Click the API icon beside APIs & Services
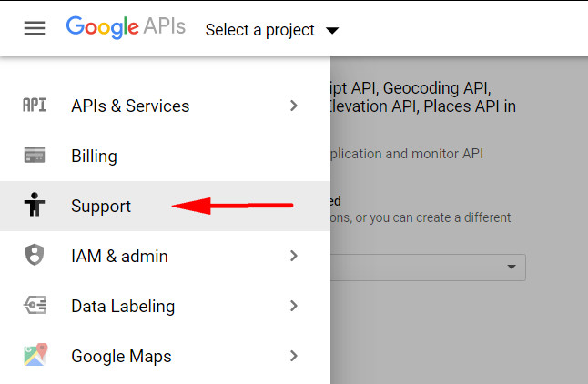588x384 pixels. (35, 106)
